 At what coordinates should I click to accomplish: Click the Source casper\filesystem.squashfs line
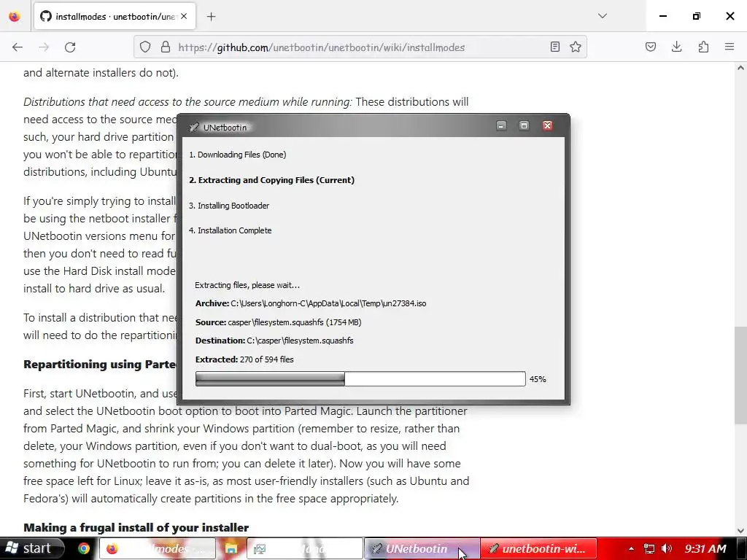point(278,322)
